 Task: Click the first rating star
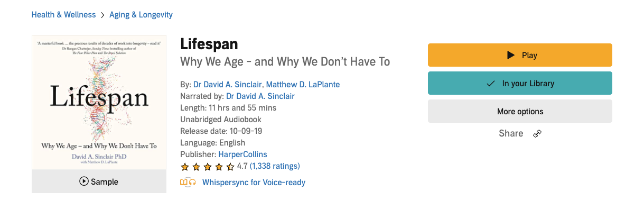(185, 167)
